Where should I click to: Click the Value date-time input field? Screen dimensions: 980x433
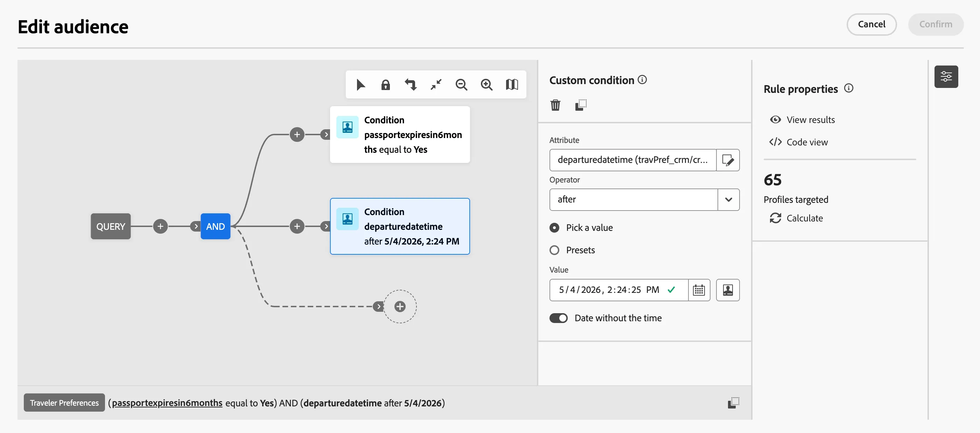click(618, 290)
